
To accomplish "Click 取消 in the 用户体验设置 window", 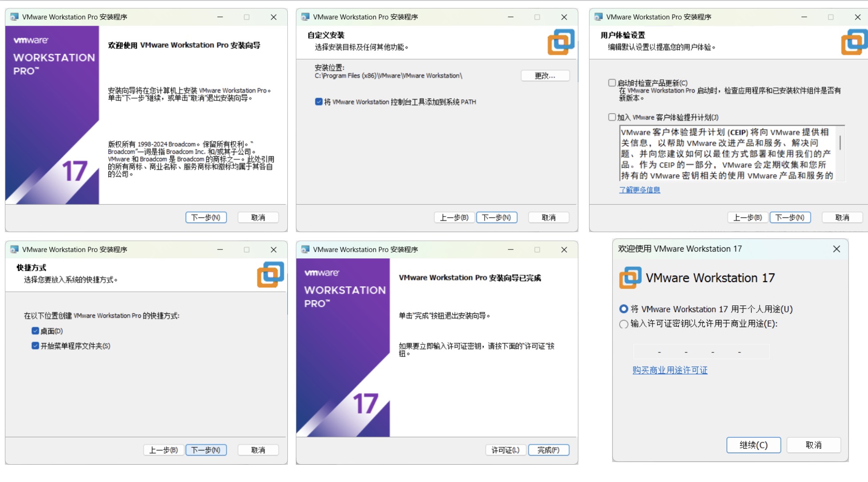I will [x=842, y=217].
